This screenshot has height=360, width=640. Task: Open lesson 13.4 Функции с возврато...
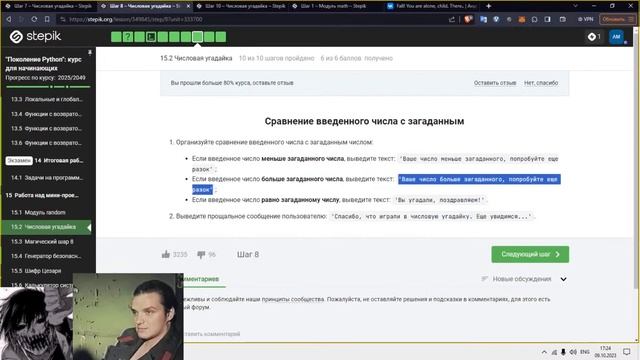[47, 114]
